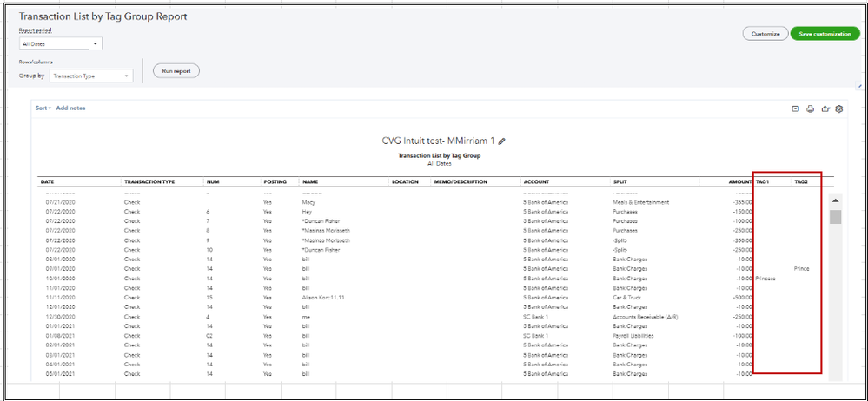Viewport: 868px width, 401px height.
Task: Click the amount -355.00
Action: click(x=742, y=202)
